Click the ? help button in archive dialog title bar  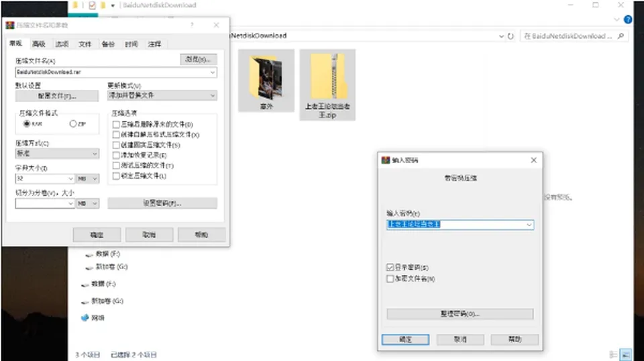click(x=192, y=25)
